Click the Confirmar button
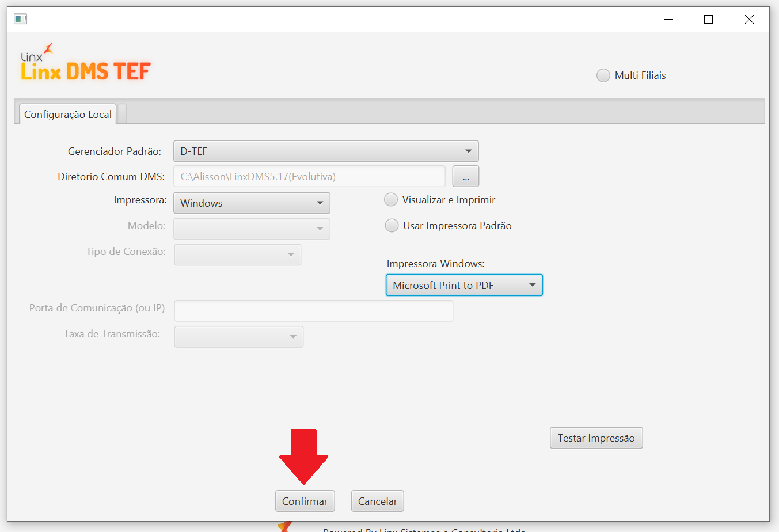Viewport: 779px width, 532px height. 305,501
